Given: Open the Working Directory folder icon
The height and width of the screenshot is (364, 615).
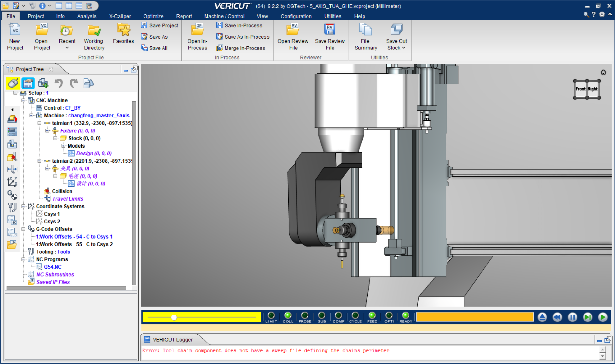Looking at the screenshot, I should 94,31.
